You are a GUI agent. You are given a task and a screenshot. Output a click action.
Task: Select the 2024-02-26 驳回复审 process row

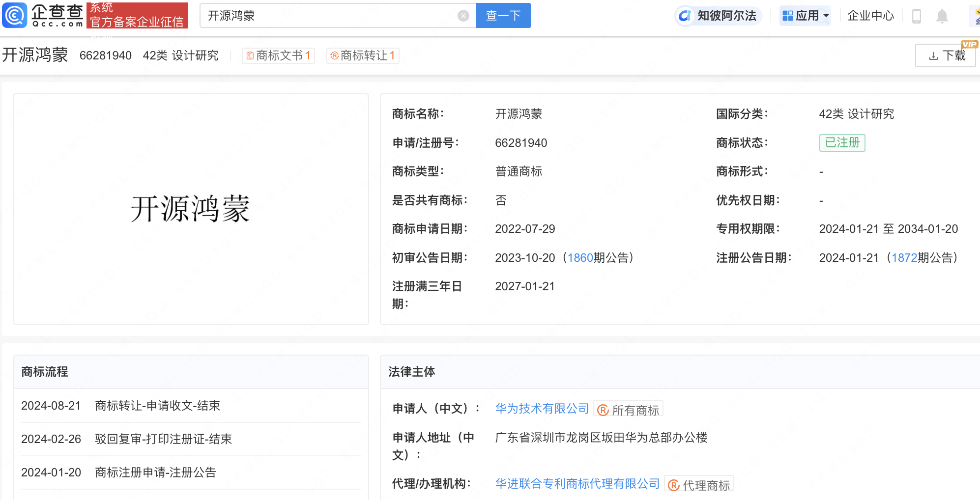[191, 439]
